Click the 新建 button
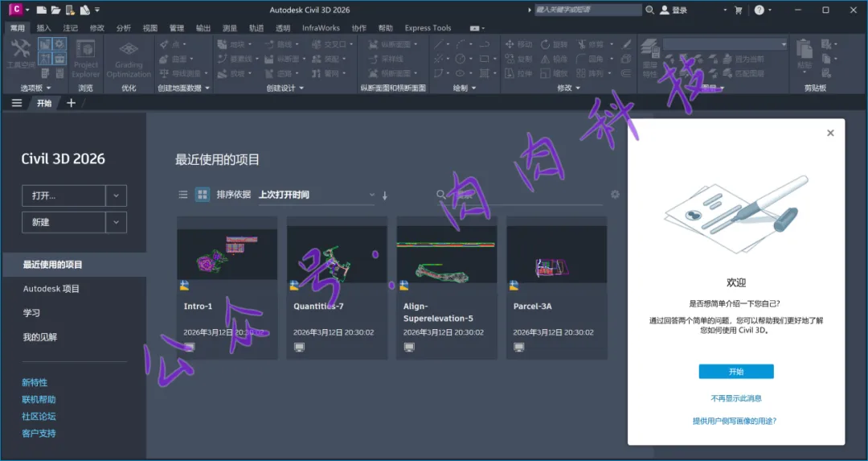 pos(63,222)
